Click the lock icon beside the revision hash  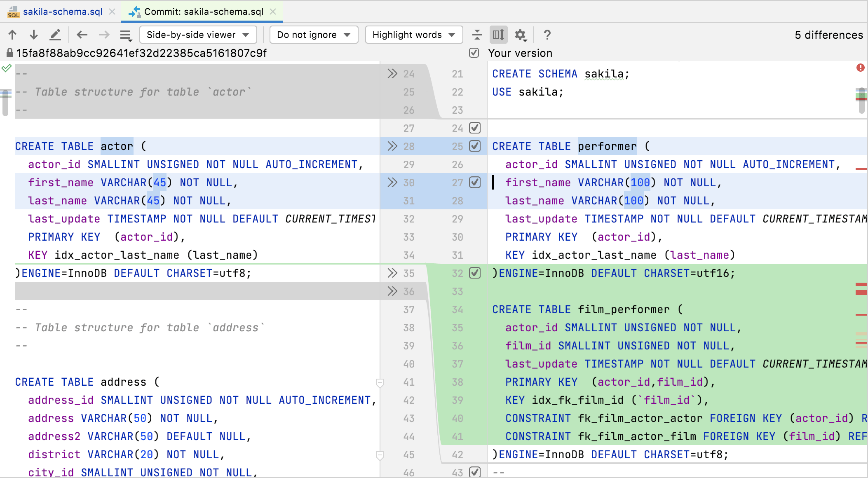point(9,53)
